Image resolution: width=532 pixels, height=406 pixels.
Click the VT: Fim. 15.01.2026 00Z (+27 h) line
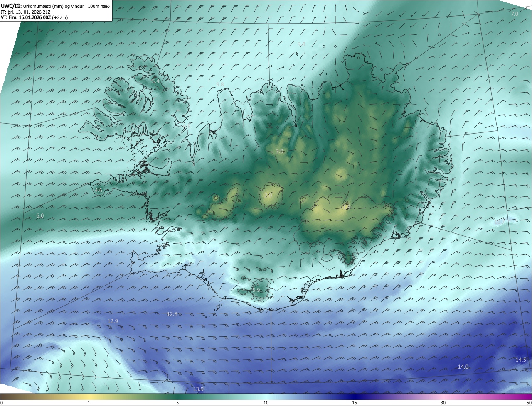tap(35, 17)
